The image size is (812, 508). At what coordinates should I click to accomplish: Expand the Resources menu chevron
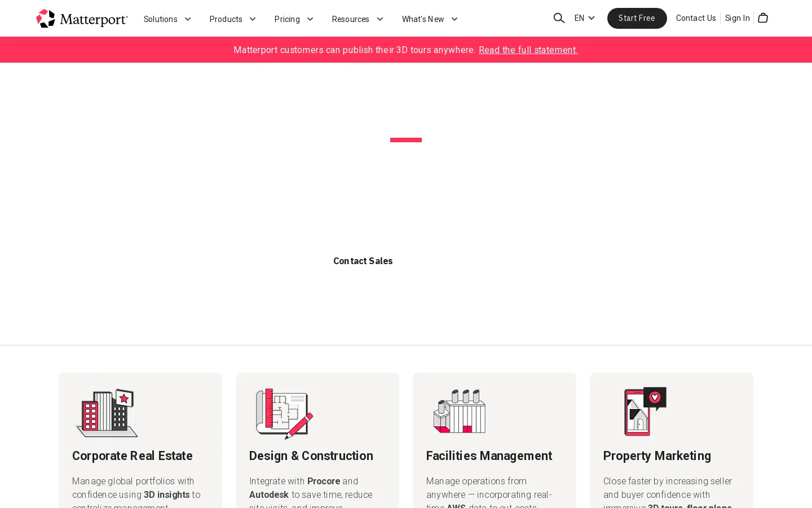pyautogui.click(x=380, y=19)
